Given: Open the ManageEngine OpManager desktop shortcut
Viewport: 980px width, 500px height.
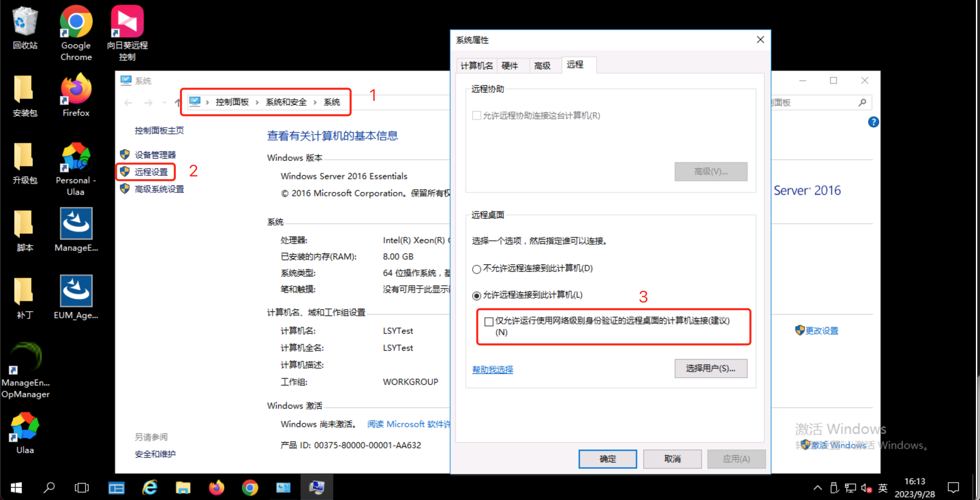Looking at the screenshot, I should [25, 371].
